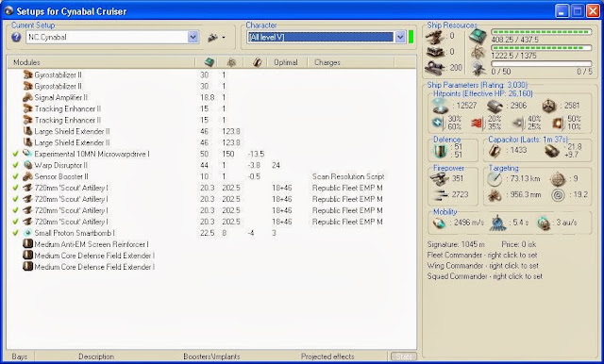Click the Stats button
Viewport: 604px width, 364px height.
(403, 356)
